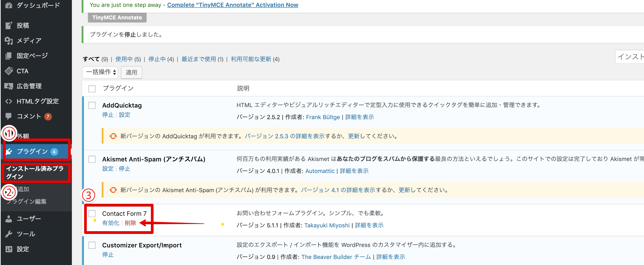The image size is (644, 265).
Task: Click the CTA tag icon in sidebar
Action: pos(9,71)
